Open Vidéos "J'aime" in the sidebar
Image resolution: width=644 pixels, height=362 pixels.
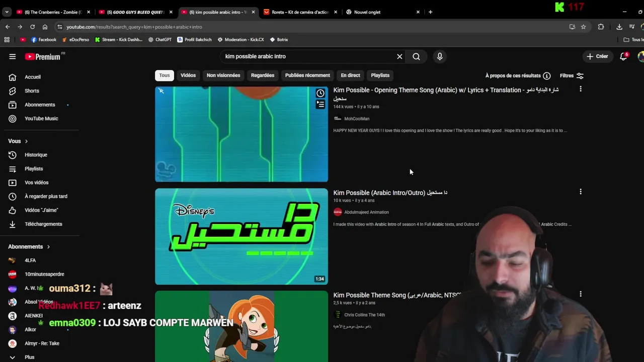(40, 210)
